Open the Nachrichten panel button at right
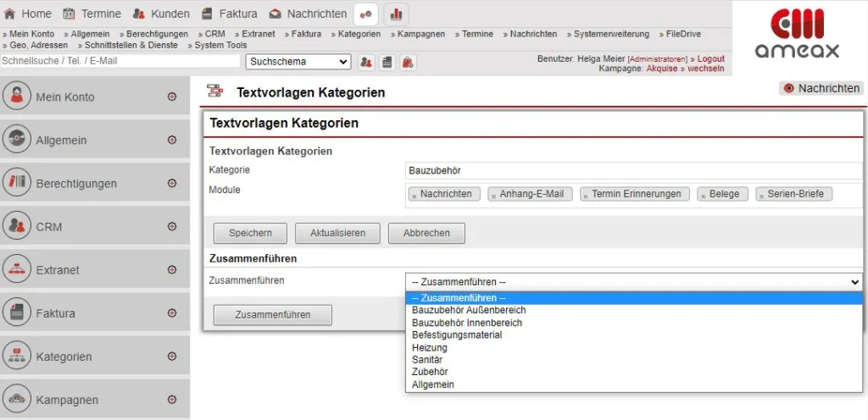868x420 pixels. pyautogui.click(x=821, y=88)
